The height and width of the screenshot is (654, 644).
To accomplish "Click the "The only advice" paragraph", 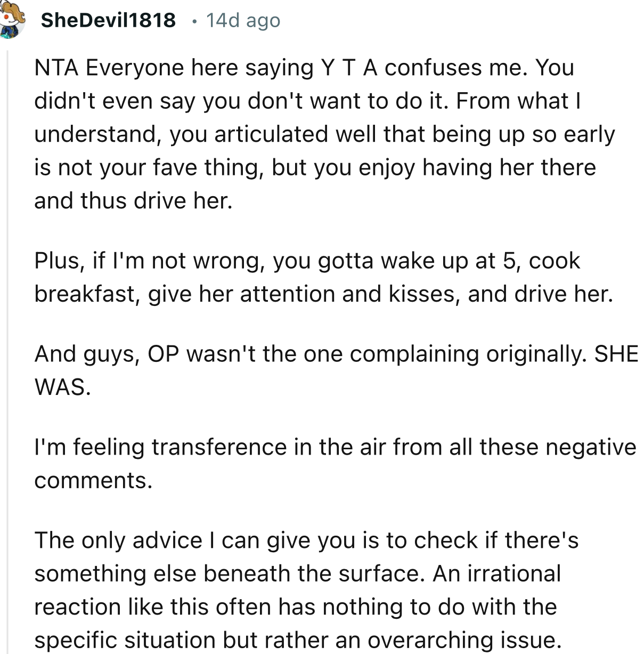I will coord(306,540).
